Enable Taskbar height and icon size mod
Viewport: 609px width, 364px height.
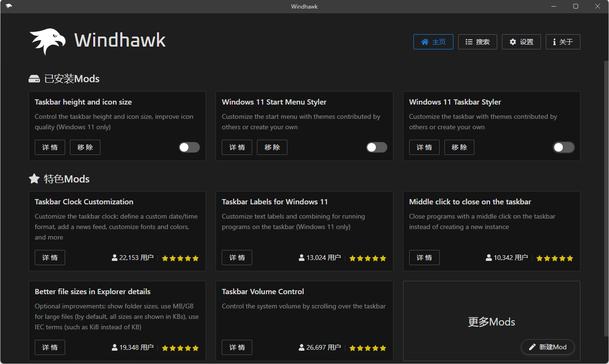189,147
